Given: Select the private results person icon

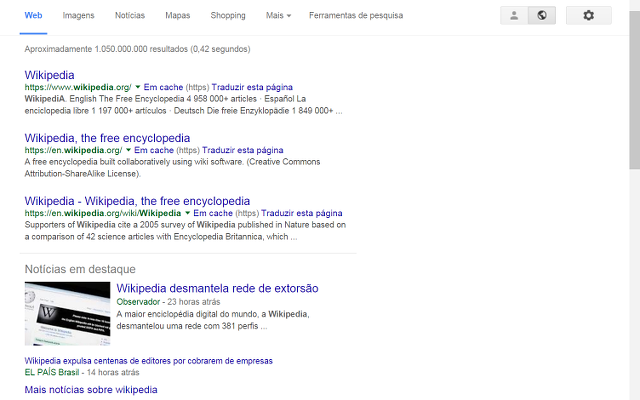Looking at the screenshot, I should tap(514, 16).
